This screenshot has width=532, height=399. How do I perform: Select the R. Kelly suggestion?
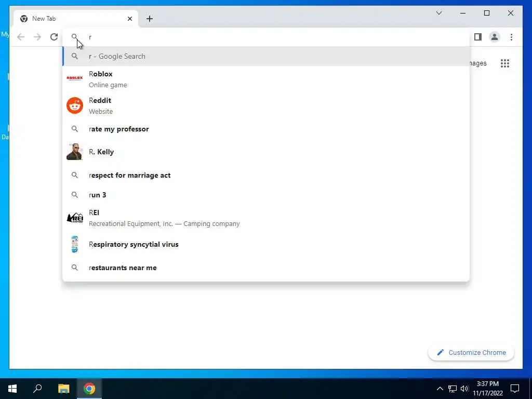[266, 152]
